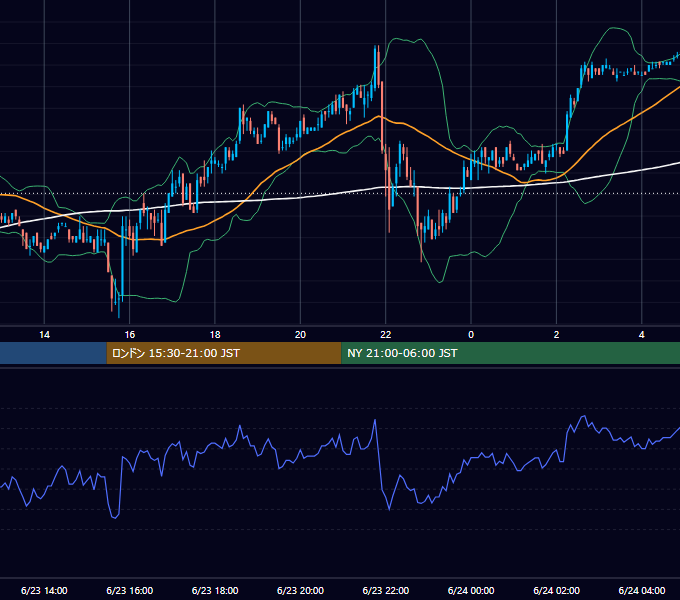
Task: Click hour label 22 on price chart axis
Action: pyautogui.click(x=386, y=335)
